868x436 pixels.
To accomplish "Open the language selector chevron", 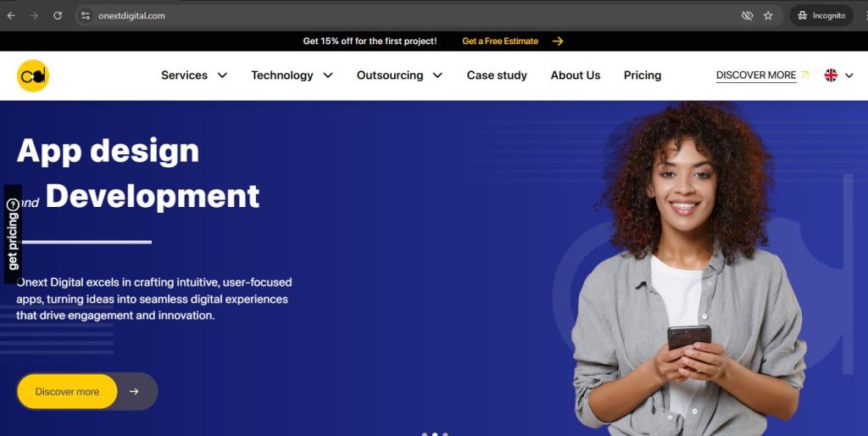I will pyautogui.click(x=849, y=75).
